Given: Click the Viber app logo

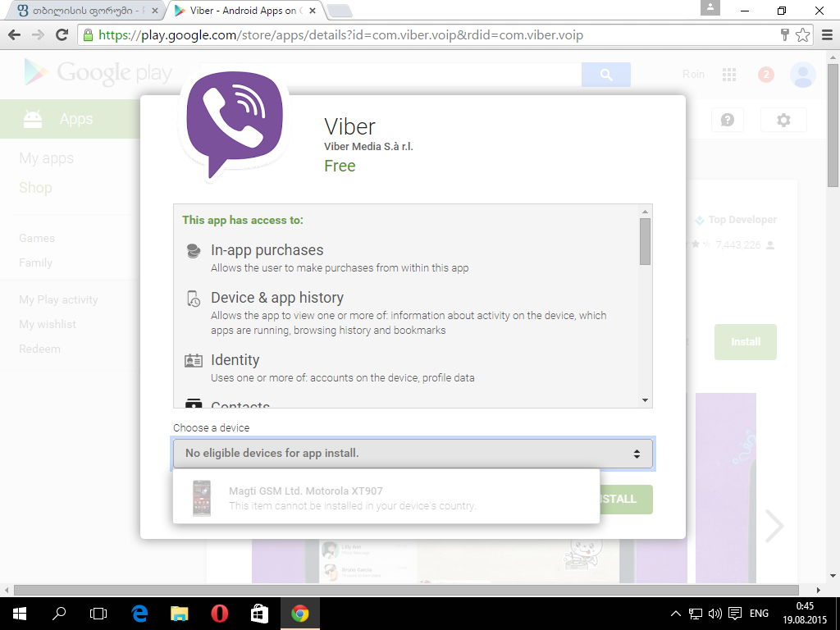Looking at the screenshot, I should click(235, 125).
